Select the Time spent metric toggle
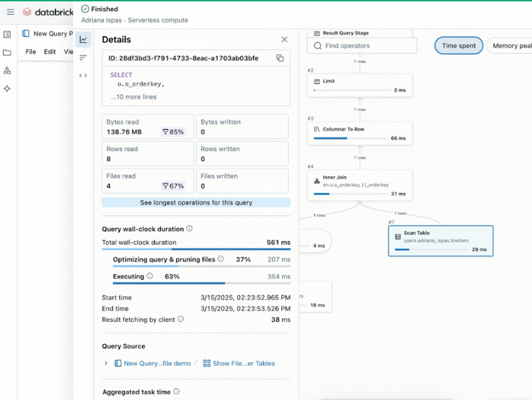532x400 pixels. click(458, 46)
